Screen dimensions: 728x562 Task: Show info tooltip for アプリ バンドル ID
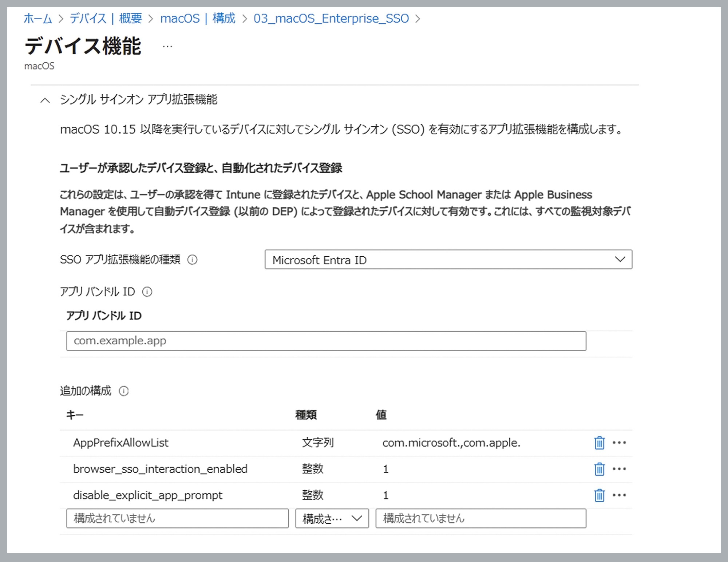point(147,292)
